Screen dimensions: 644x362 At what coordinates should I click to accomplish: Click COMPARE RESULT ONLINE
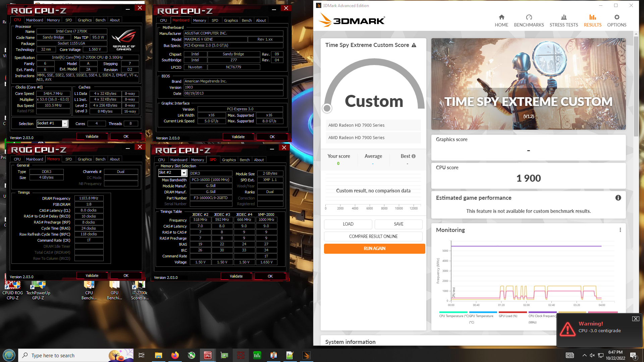[x=373, y=236]
